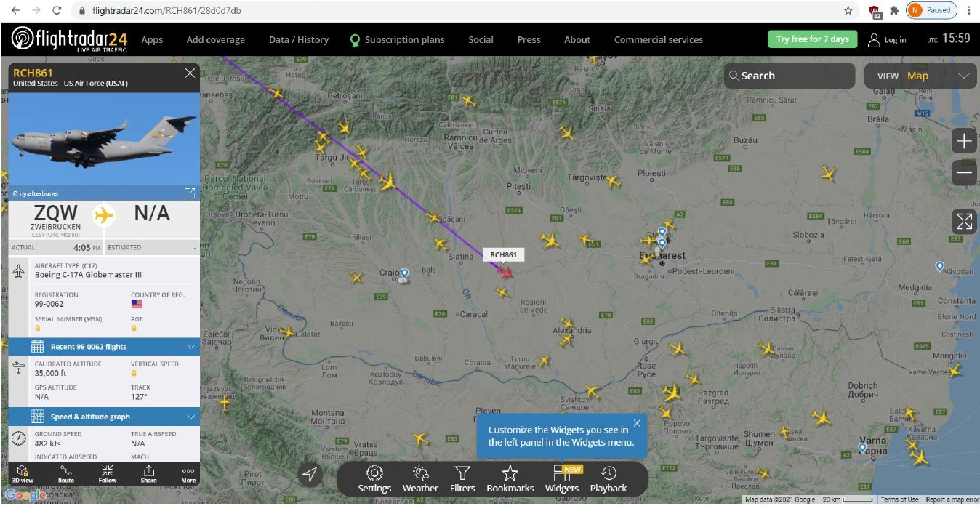This screenshot has height=506, width=980.
Task: Click the RCH861 map label
Action: pos(503,254)
